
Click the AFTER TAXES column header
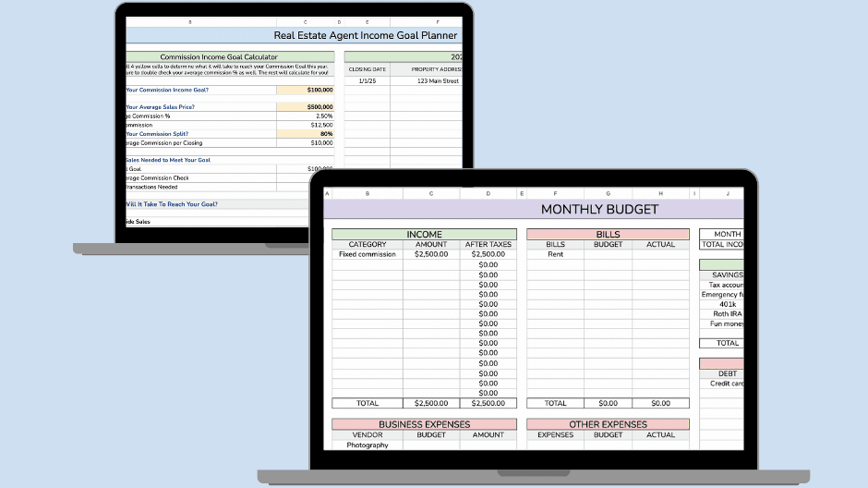(x=488, y=244)
